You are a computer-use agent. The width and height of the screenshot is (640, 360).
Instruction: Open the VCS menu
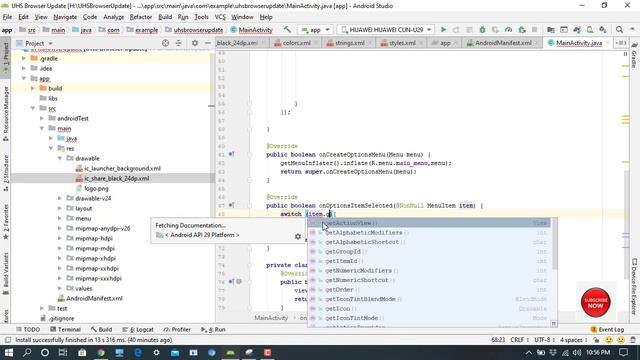[220, 17]
